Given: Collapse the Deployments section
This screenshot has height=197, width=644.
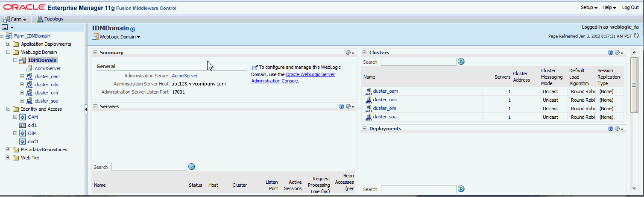Looking at the screenshot, I should [x=365, y=129].
